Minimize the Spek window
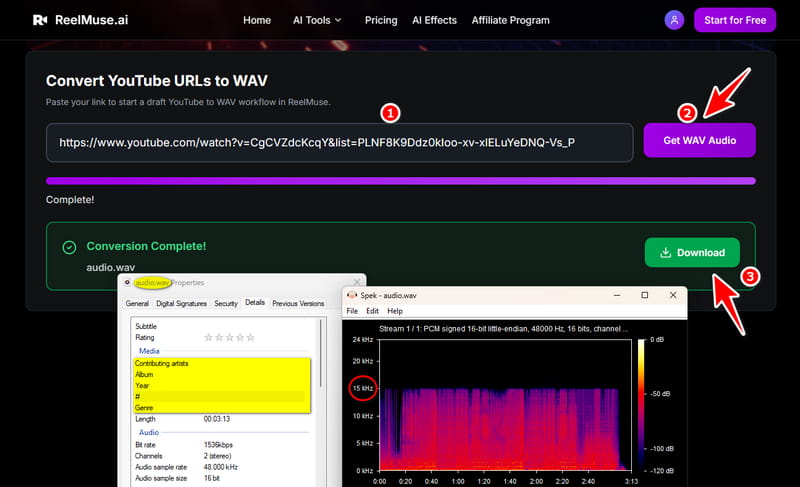 tap(617, 295)
